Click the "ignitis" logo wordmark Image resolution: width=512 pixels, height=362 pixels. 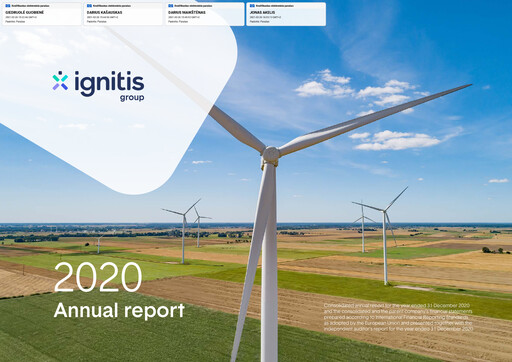109,83
